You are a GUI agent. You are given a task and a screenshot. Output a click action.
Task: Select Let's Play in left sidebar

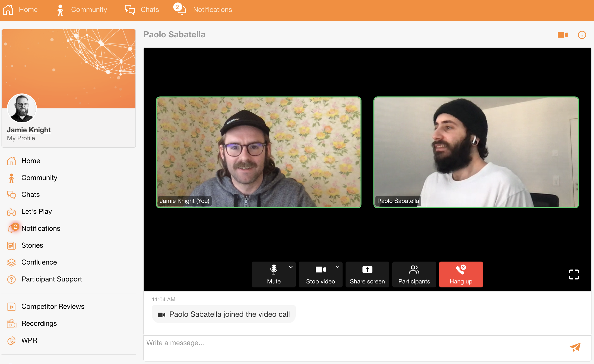37,212
